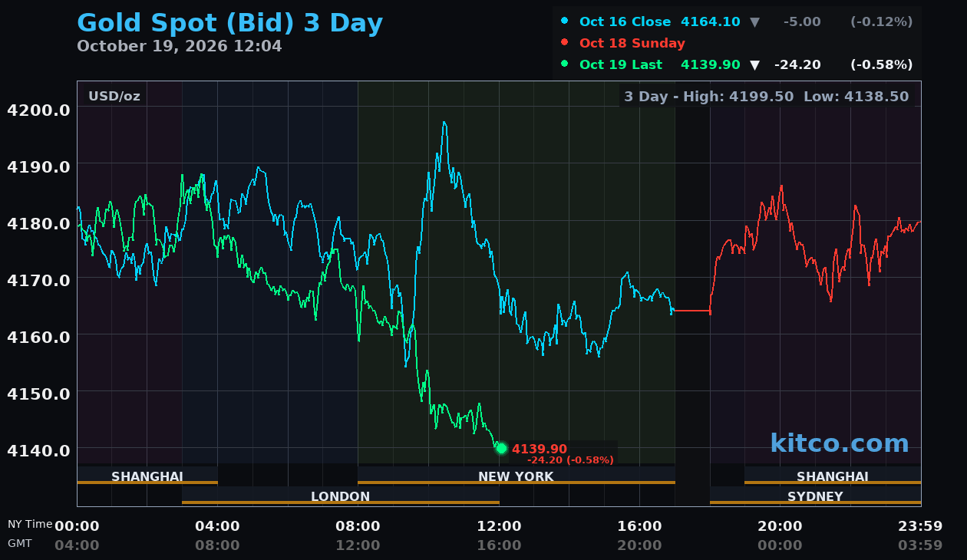Screen dimensions: 967x560
Task: Click the 4190.0 price axis label
Action: pyautogui.click(x=38, y=166)
